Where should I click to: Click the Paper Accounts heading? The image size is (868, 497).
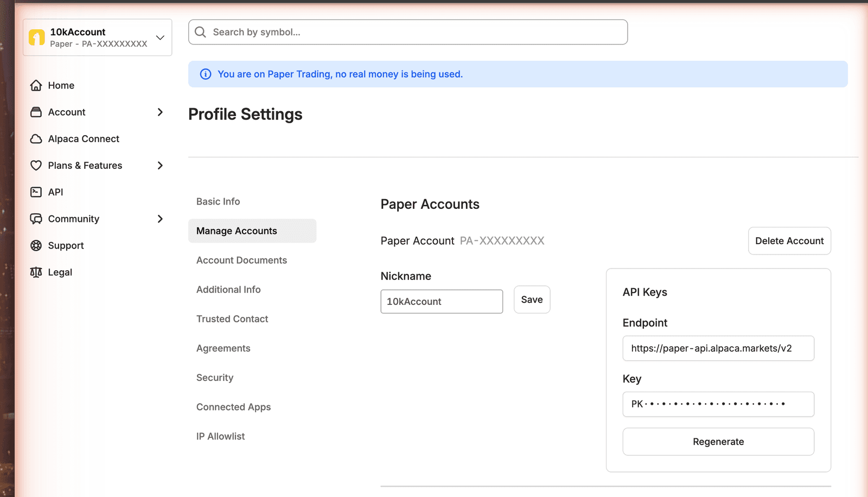pyautogui.click(x=430, y=204)
